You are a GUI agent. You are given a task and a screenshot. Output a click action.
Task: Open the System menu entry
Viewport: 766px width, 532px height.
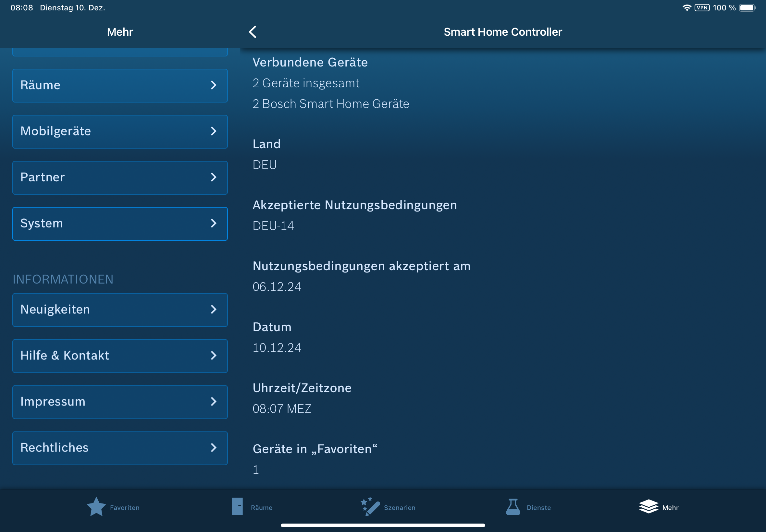click(x=120, y=224)
